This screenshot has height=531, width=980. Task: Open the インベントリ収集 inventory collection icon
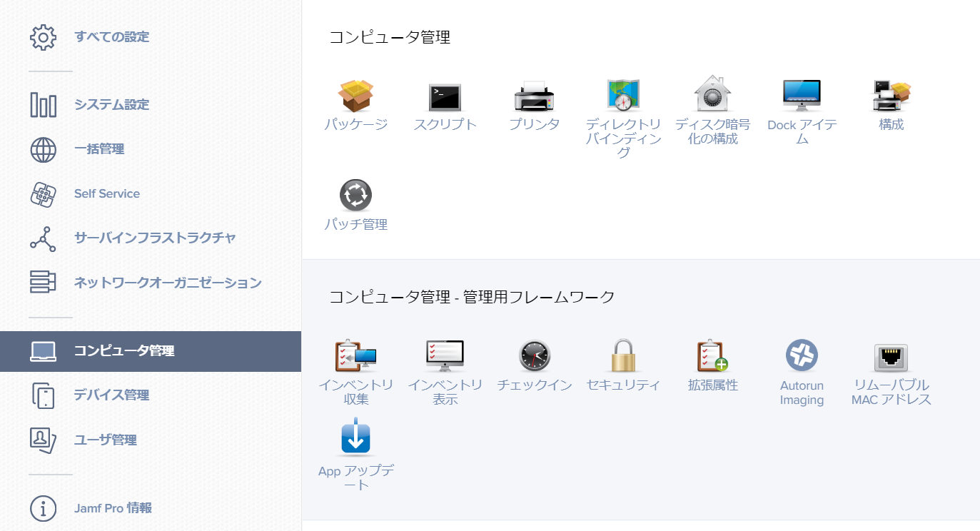tap(355, 355)
